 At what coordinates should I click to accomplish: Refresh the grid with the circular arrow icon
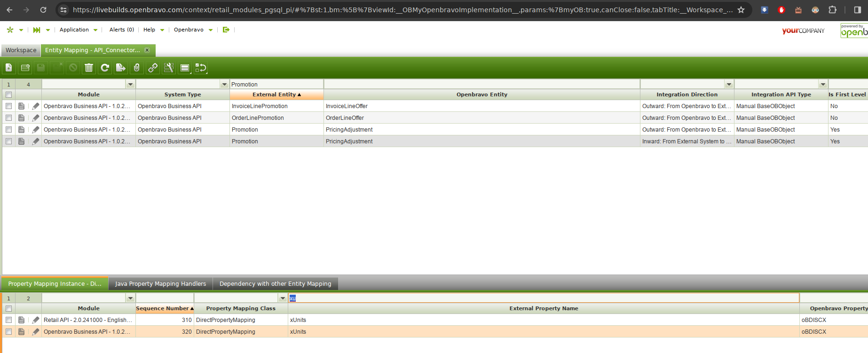[x=105, y=68]
